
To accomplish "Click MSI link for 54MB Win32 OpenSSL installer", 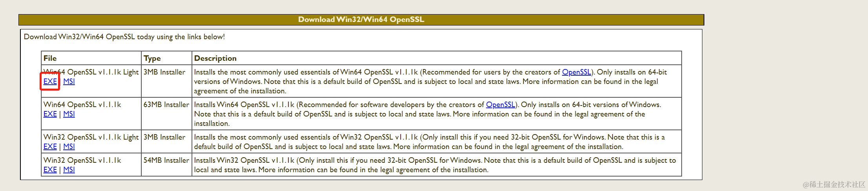I will pos(69,170).
